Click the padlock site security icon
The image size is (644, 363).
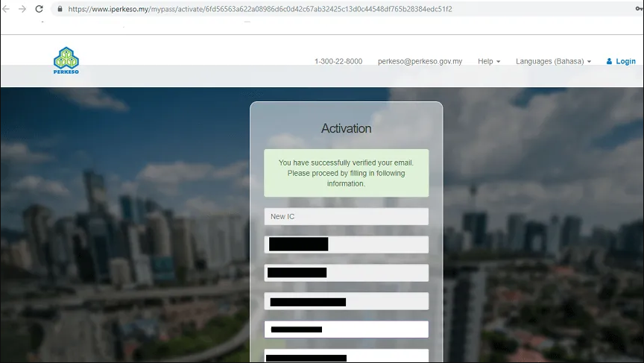(60, 9)
